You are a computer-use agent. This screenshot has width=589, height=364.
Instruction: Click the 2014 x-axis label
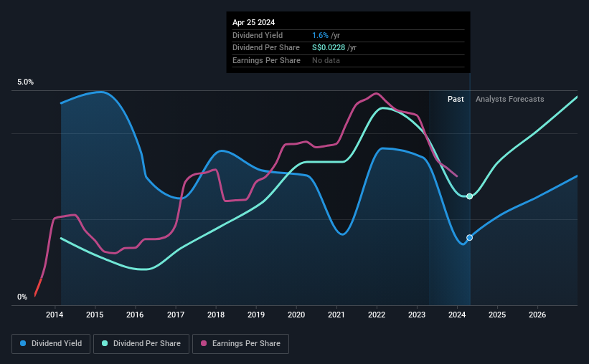(55, 315)
